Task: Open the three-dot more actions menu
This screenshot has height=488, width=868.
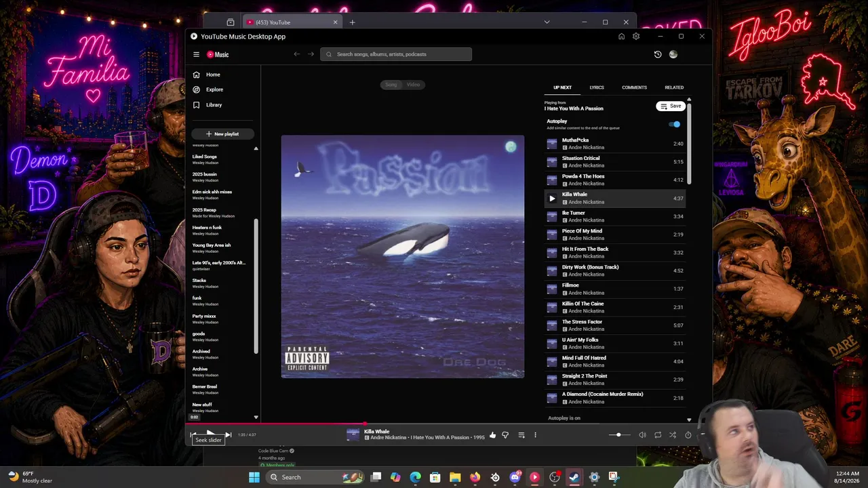Action: (535, 435)
